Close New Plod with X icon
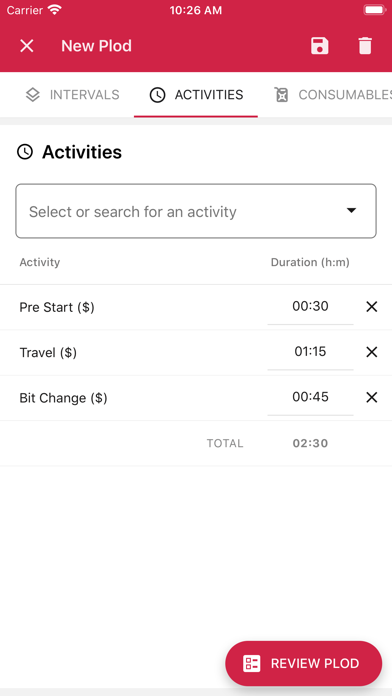This screenshot has height=696, width=392. 27,46
